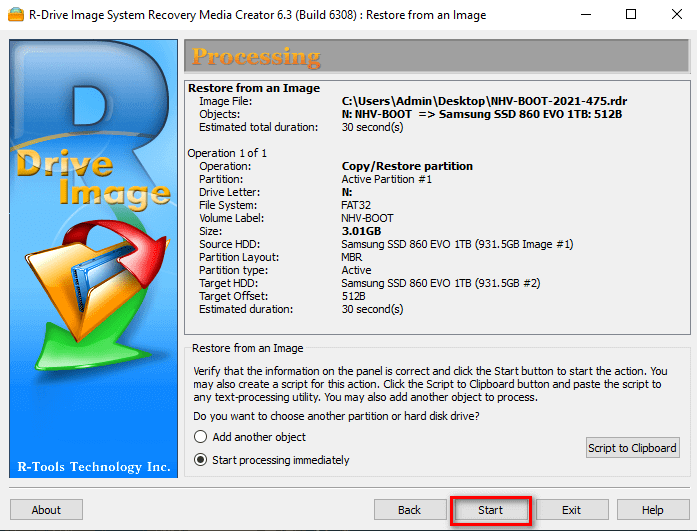
Task: Close the Restore from an Image window
Action: pos(674,15)
